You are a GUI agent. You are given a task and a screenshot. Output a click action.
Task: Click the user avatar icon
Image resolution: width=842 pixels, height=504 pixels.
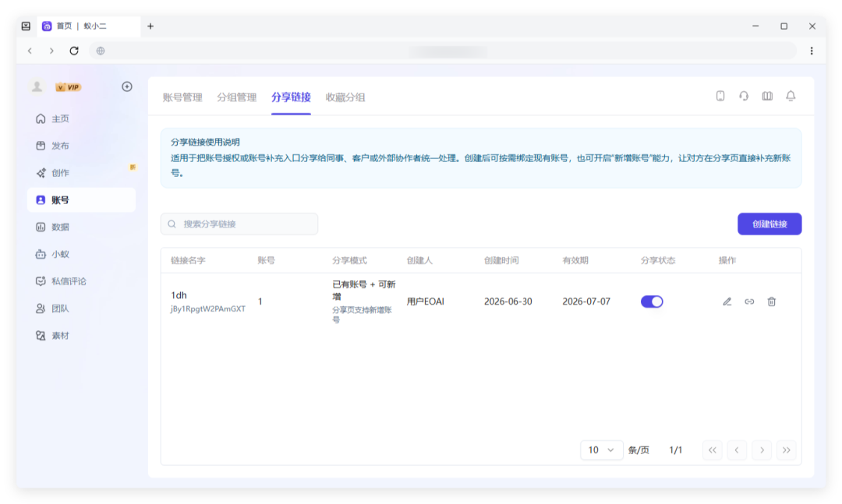37,86
